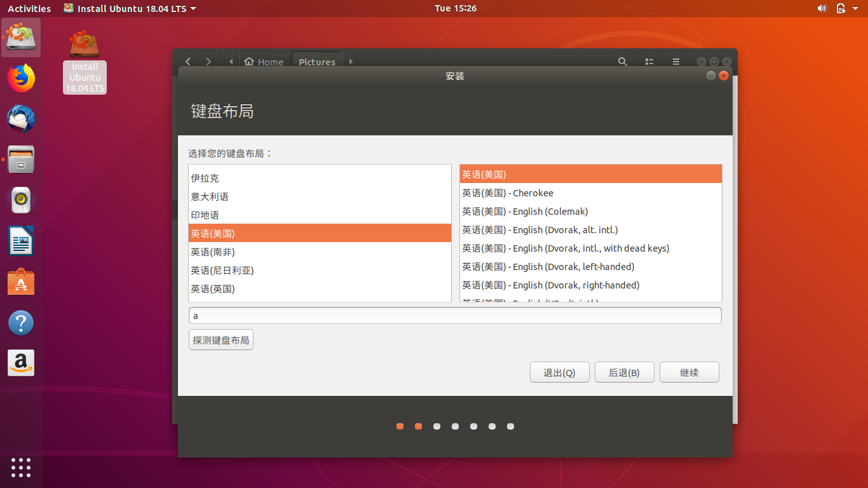
Task: Select English (Dvorak, left-handed) variant
Action: 591,266
